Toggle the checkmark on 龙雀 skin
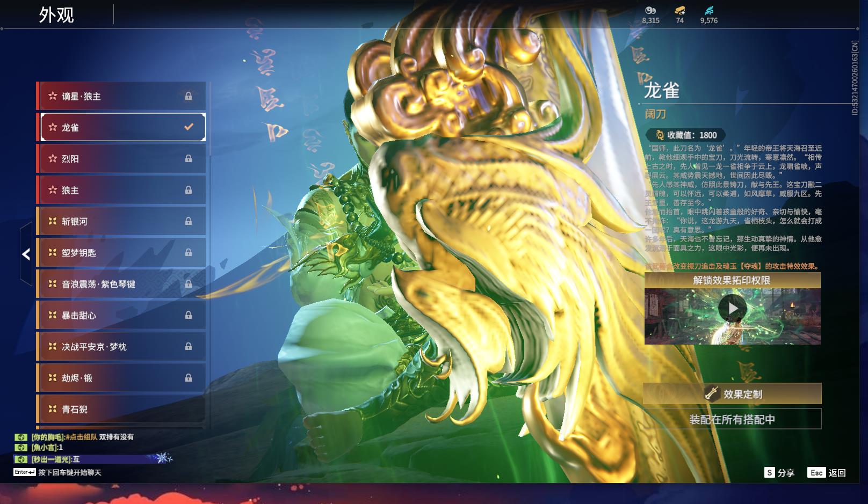 tap(189, 127)
